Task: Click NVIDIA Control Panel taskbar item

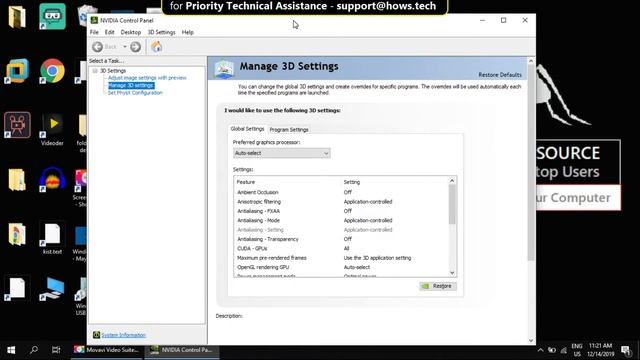Action: 182,350
